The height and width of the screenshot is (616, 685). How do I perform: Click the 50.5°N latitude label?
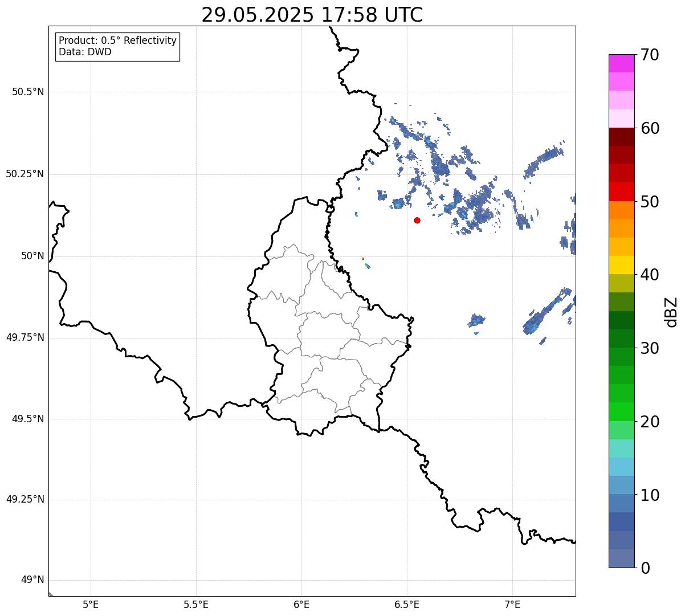click(x=28, y=92)
